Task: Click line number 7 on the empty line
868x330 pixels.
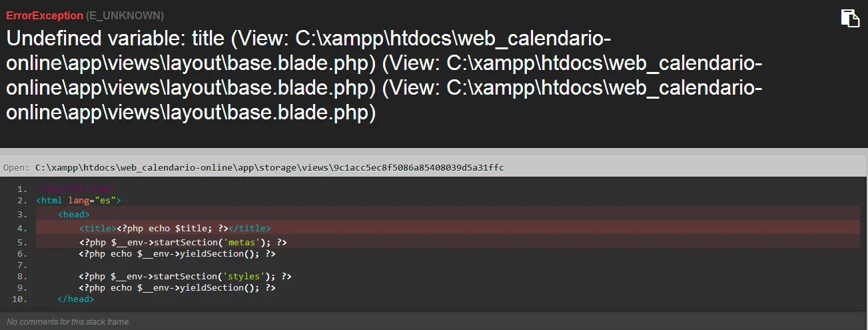Action: click(23, 265)
